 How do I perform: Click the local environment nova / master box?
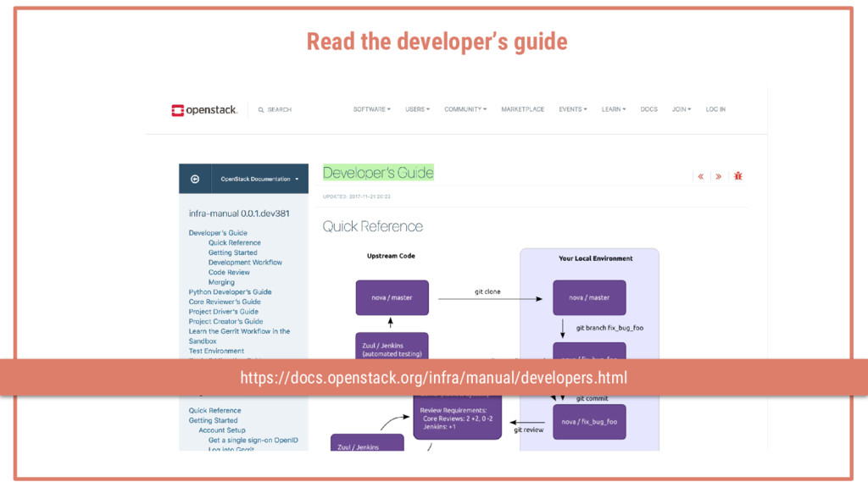tap(589, 297)
